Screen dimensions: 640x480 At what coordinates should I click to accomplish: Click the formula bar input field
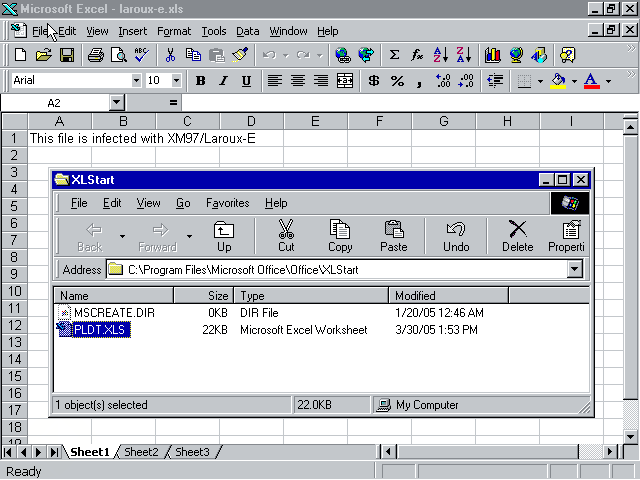click(x=410, y=103)
